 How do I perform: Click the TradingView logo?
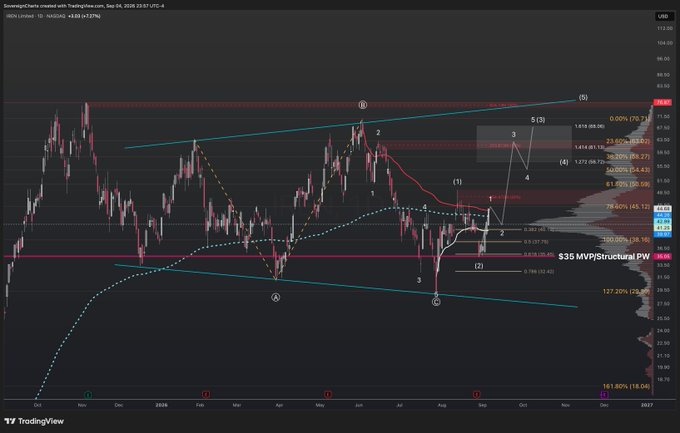coord(34,421)
